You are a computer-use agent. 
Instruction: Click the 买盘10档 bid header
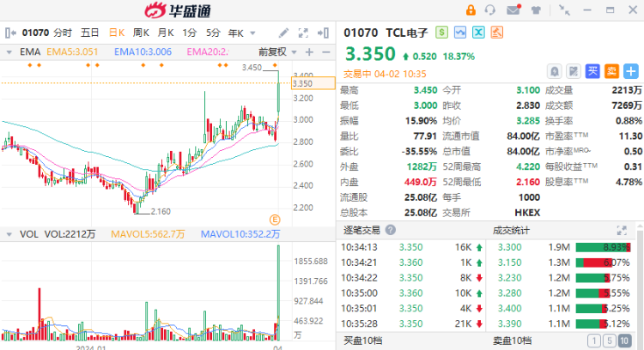362,341
